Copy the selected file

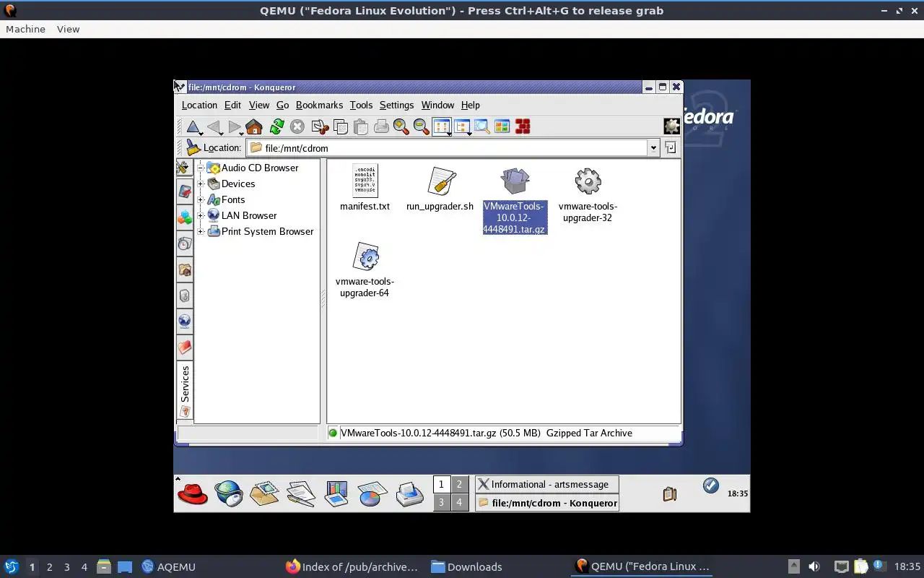pyautogui.click(x=340, y=127)
